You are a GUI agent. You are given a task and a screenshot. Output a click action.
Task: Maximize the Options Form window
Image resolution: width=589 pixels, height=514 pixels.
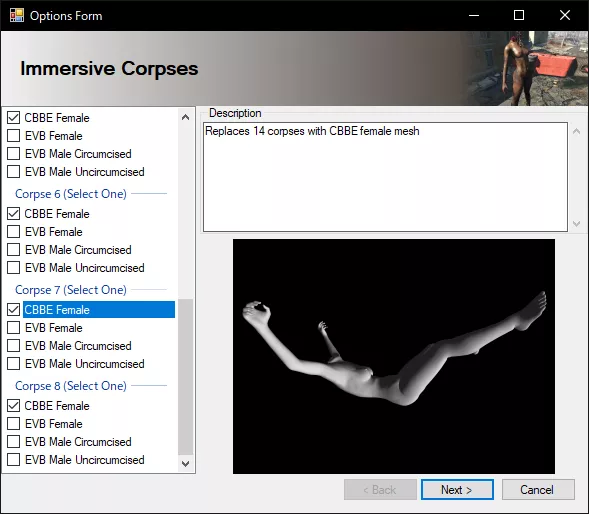[x=519, y=15]
